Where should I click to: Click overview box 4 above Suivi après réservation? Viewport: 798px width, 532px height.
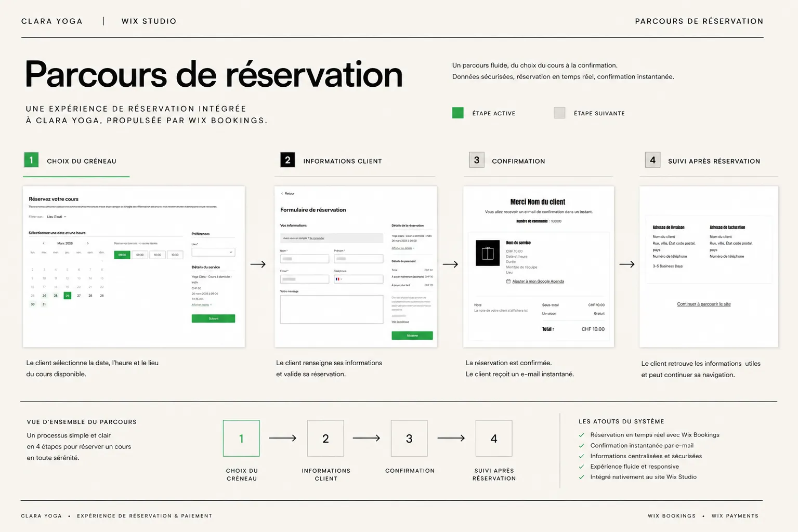tap(494, 438)
